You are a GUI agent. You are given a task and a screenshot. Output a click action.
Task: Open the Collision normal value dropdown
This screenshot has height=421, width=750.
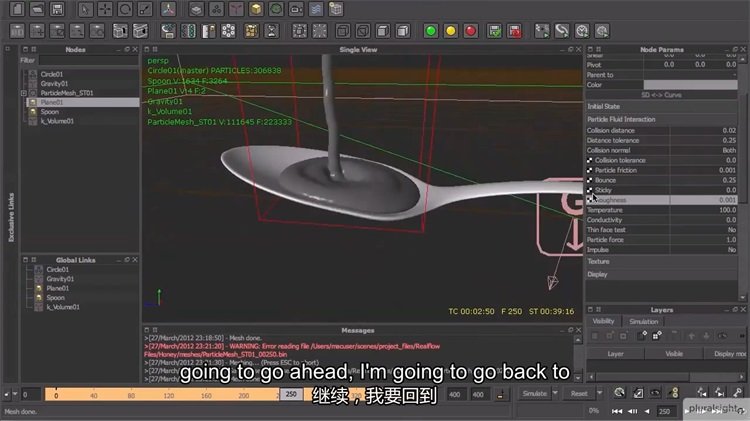click(x=703, y=150)
